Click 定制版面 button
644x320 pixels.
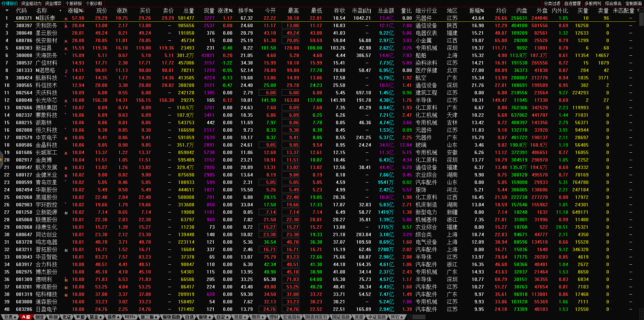(x=633, y=3)
